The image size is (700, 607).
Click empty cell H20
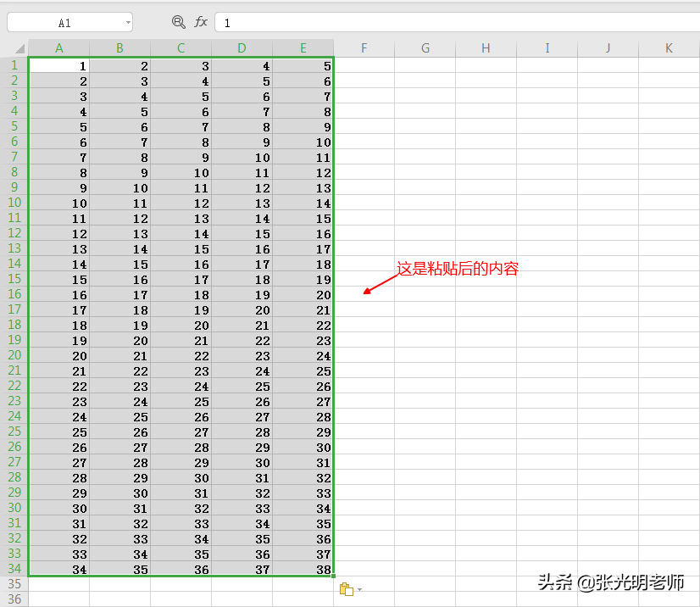(486, 355)
